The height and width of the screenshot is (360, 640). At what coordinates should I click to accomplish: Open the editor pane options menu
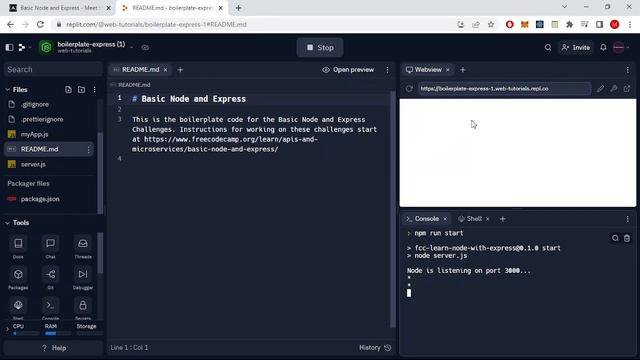387,70
